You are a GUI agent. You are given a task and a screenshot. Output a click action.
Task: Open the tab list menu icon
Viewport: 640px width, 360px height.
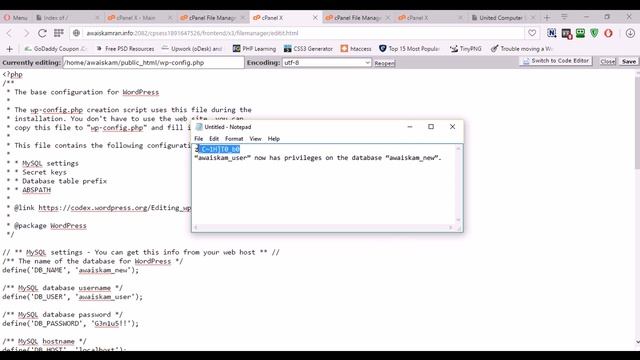(564, 17)
